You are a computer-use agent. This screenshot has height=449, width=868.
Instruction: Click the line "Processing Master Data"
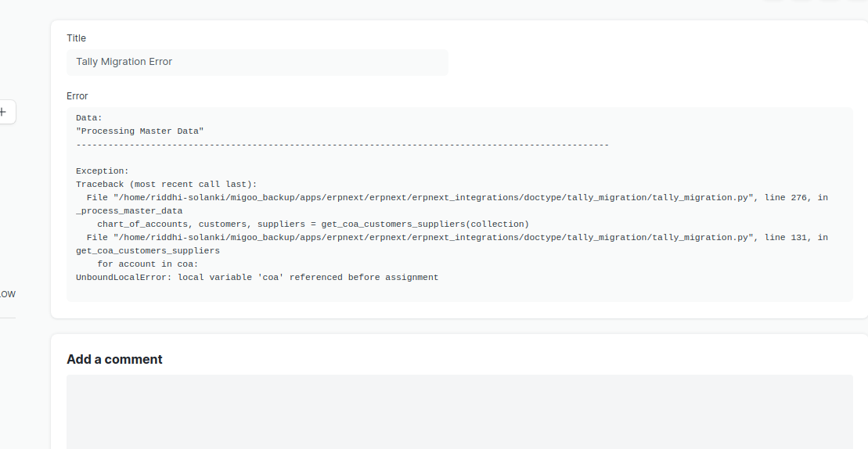(x=139, y=131)
